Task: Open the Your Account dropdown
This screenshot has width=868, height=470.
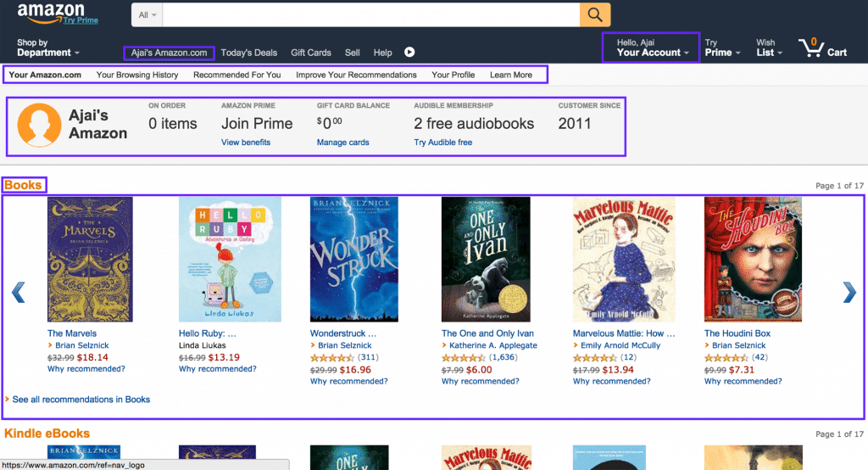Action: pos(651,48)
